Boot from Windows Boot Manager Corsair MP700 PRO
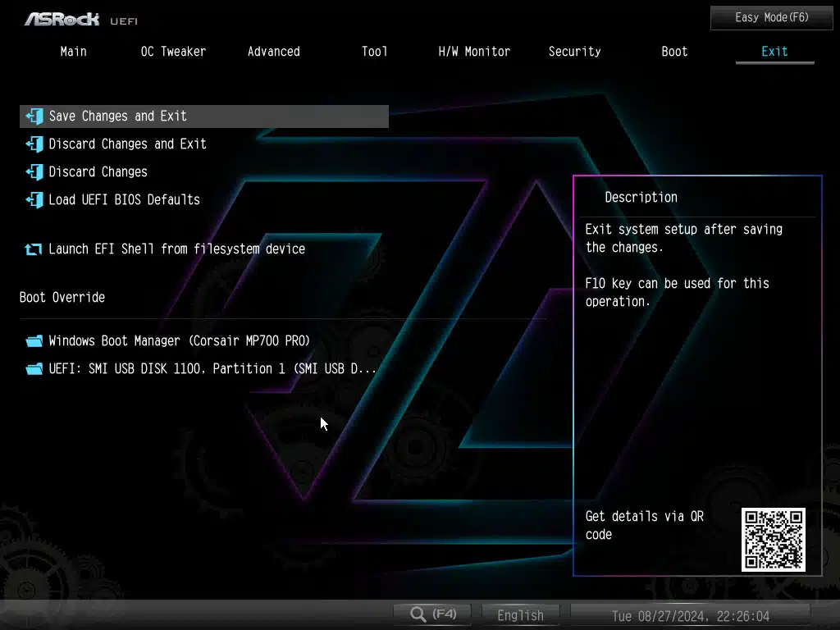Screen dimensions: 840x630 (x=180, y=341)
